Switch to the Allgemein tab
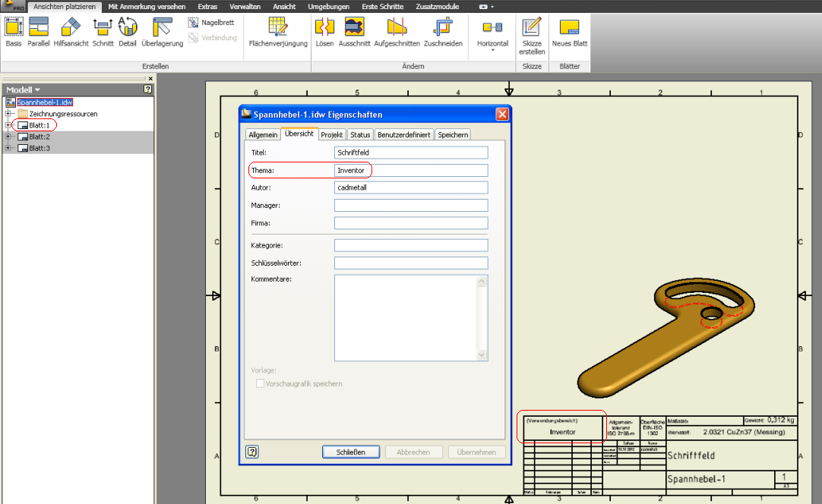 263,134
